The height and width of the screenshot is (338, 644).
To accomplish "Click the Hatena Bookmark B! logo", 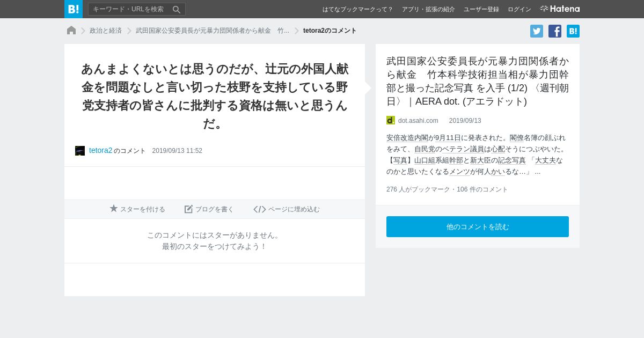I will click(x=74, y=9).
